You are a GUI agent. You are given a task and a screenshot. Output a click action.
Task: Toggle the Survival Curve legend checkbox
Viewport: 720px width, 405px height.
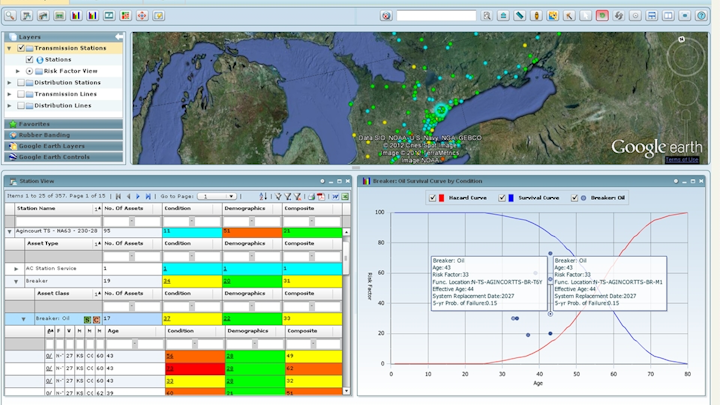coord(502,198)
